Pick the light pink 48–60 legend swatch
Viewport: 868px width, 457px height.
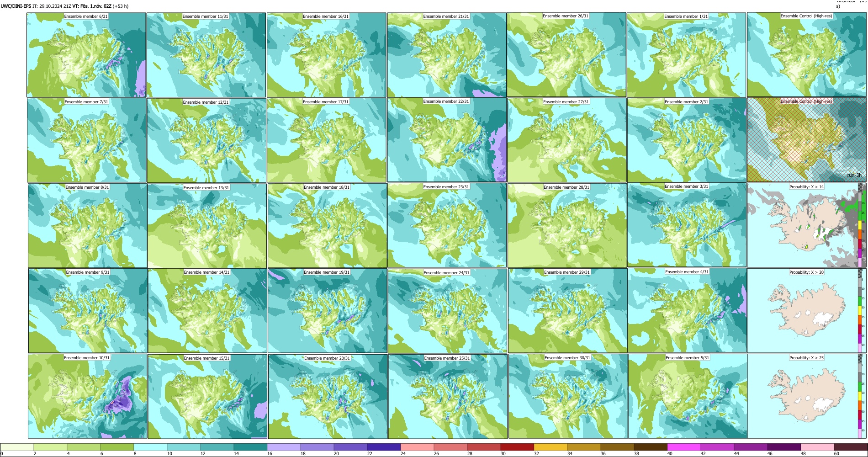817,447
